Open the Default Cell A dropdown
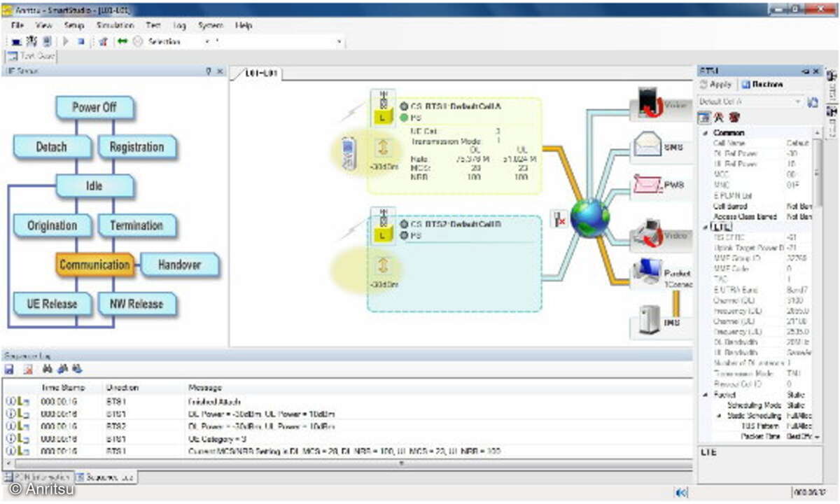The image size is (840, 504). click(x=750, y=101)
